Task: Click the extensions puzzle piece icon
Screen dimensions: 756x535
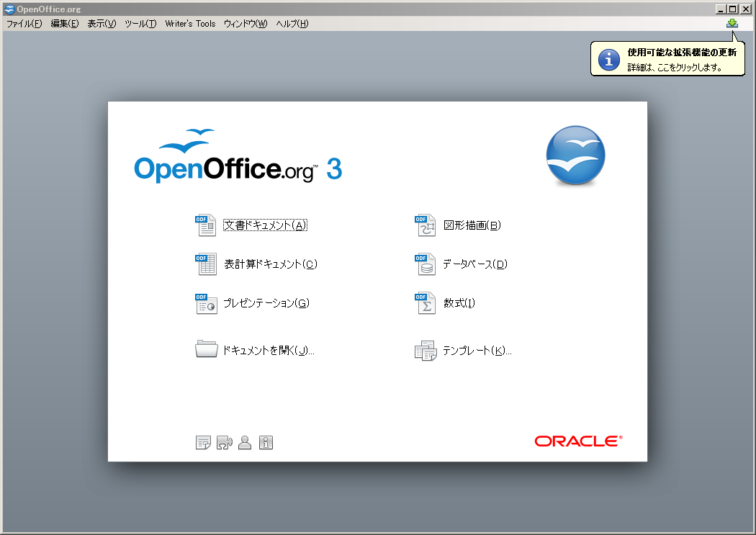Action: pos(224,442)
